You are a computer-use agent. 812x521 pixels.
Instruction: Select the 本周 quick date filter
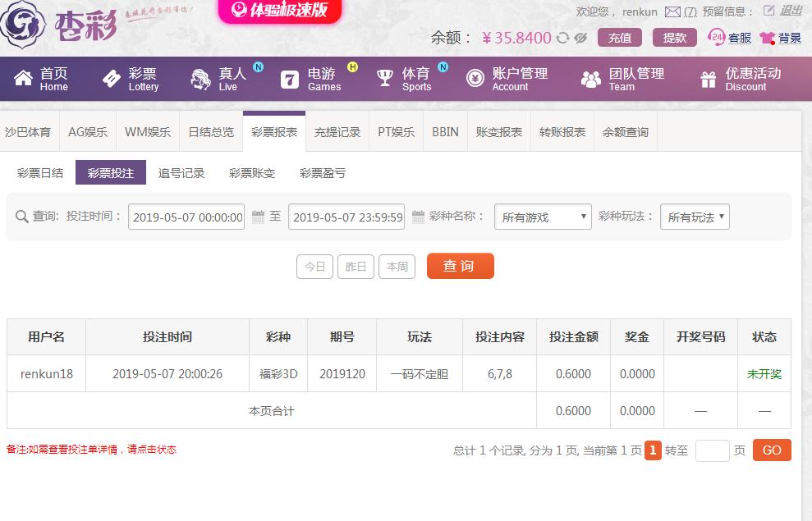tap(397, 267)
